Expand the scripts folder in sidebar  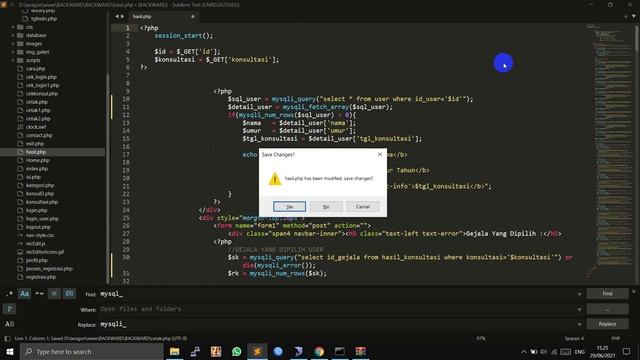click(13, 60)
